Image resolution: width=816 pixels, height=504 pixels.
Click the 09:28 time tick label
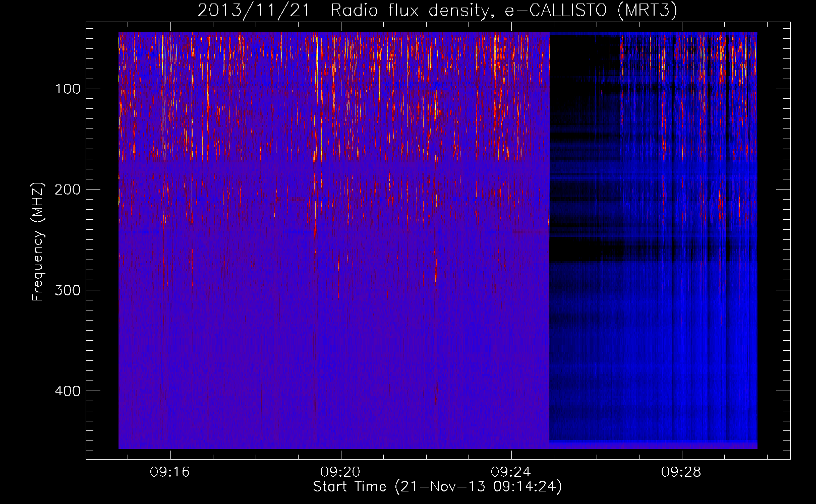681,472
